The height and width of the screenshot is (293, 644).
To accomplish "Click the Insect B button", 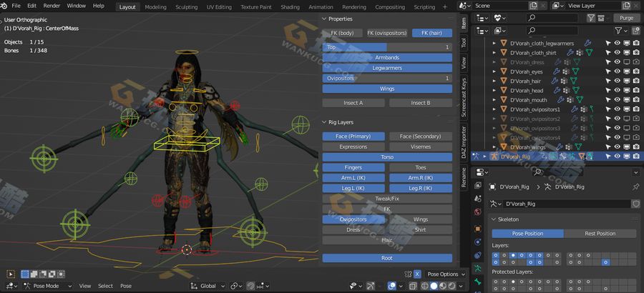I will pos(421,103).
